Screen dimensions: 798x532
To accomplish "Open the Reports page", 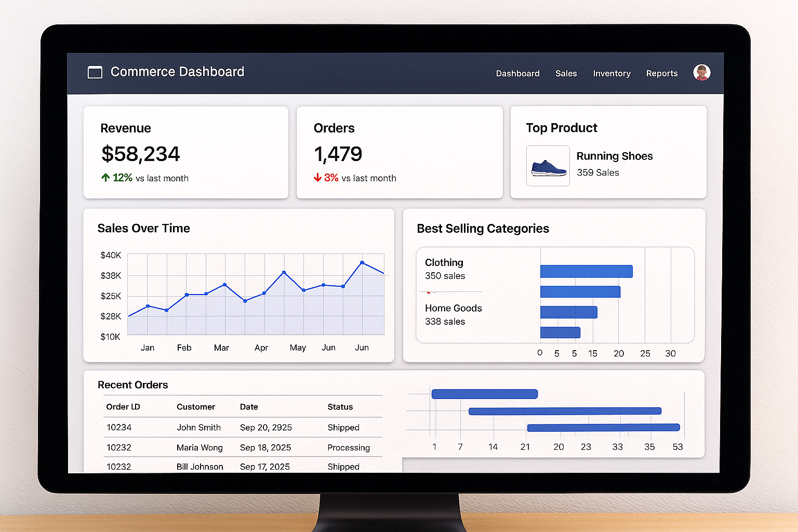I will coord(661,73).
